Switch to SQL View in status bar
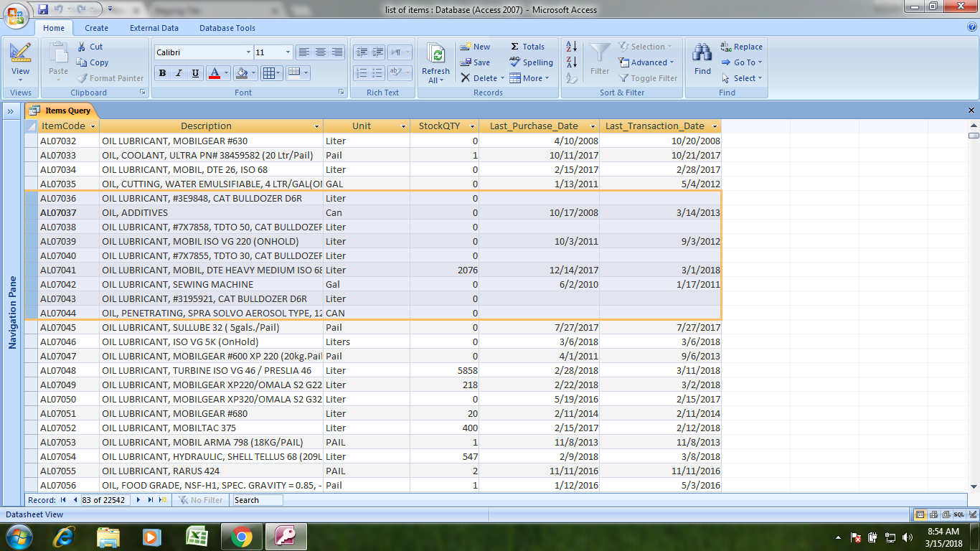980x551 pixels. [x=959, y=514]
